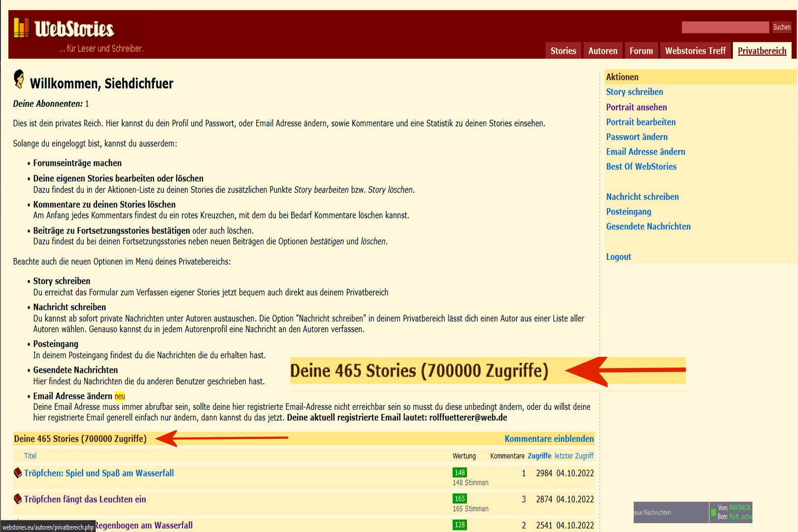This screenshot has height=532, width=798.
Task: Click the green 165 rating badge
Action: coord(460,499)
